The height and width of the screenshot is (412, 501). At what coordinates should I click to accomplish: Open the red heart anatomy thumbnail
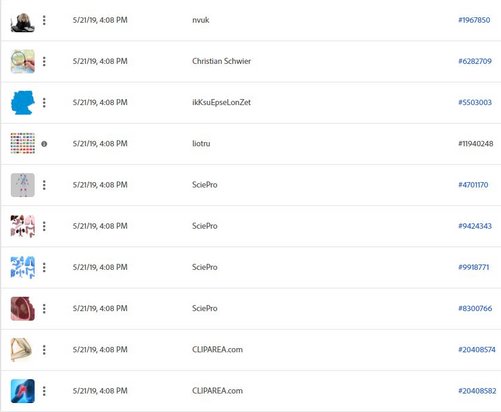tap(23, 309)
